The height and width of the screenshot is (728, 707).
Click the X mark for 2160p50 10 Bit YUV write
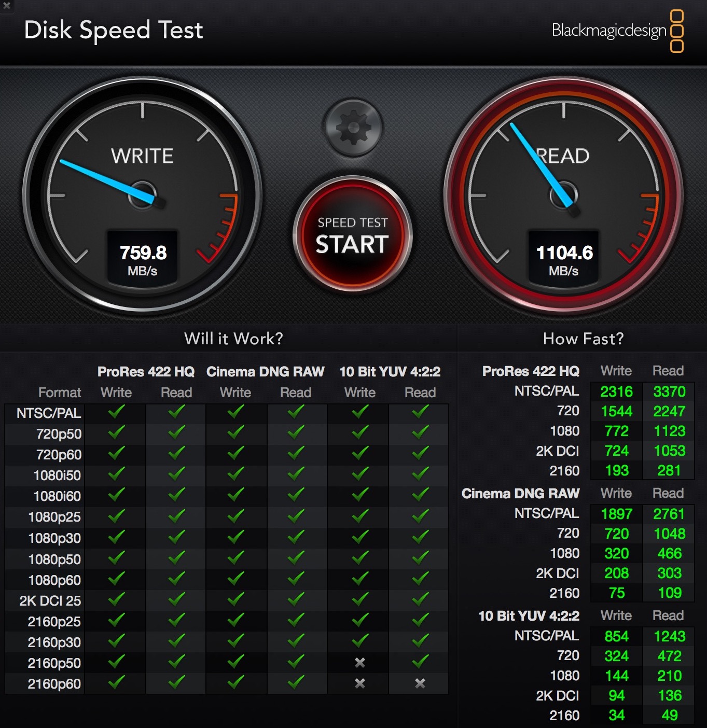point(359,663)
